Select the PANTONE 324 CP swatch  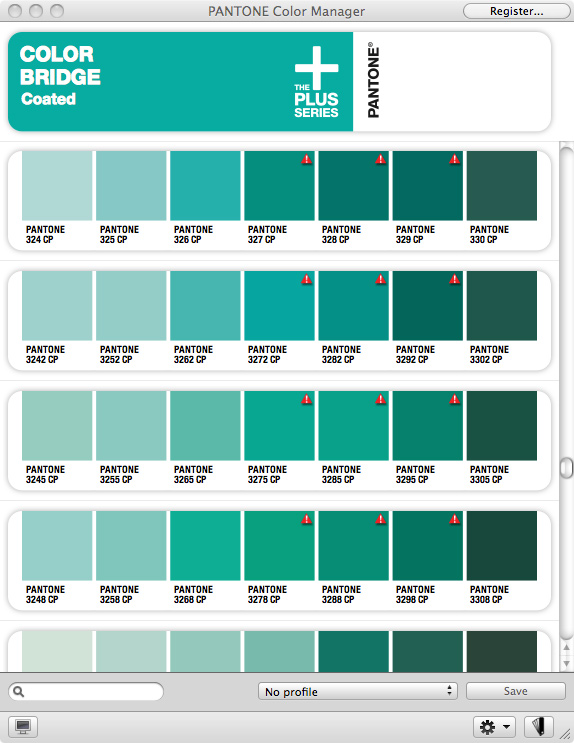click(x=57, y=186)
